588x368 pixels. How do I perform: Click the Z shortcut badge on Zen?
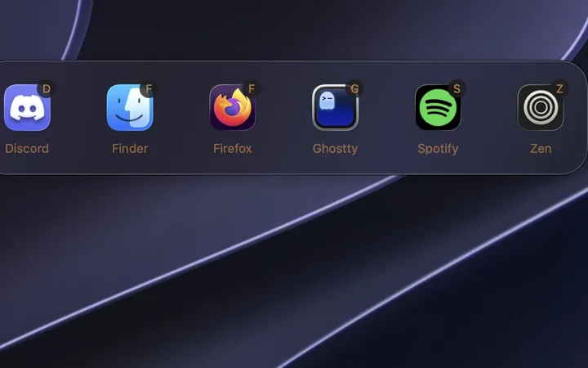(x=559, y=88)
